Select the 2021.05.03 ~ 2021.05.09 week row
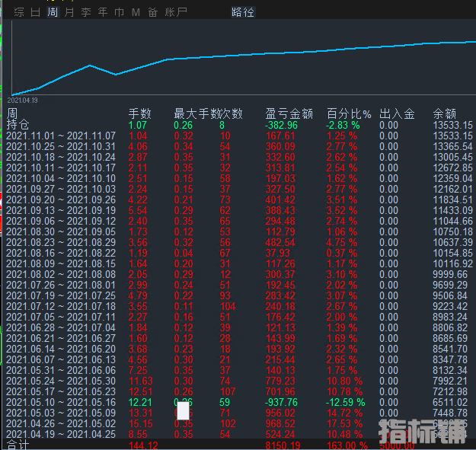The height and width of the screenshot is (450, 476). (x=239, y=413)
